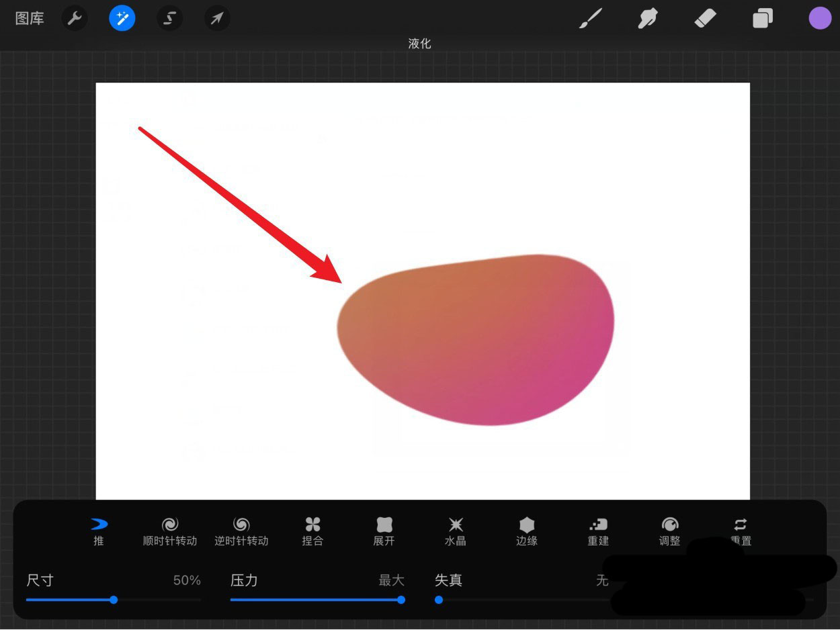Select the Reconstruct (重建) mode

tap(598, 531)
